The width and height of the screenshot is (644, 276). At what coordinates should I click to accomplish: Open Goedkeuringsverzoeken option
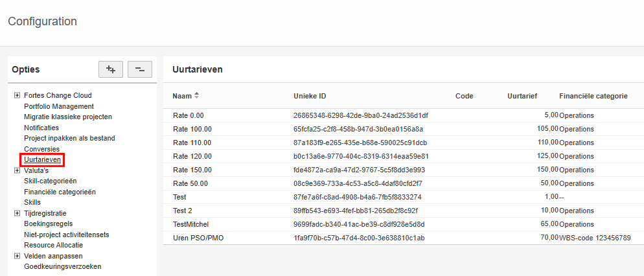[x=62, y=266]
